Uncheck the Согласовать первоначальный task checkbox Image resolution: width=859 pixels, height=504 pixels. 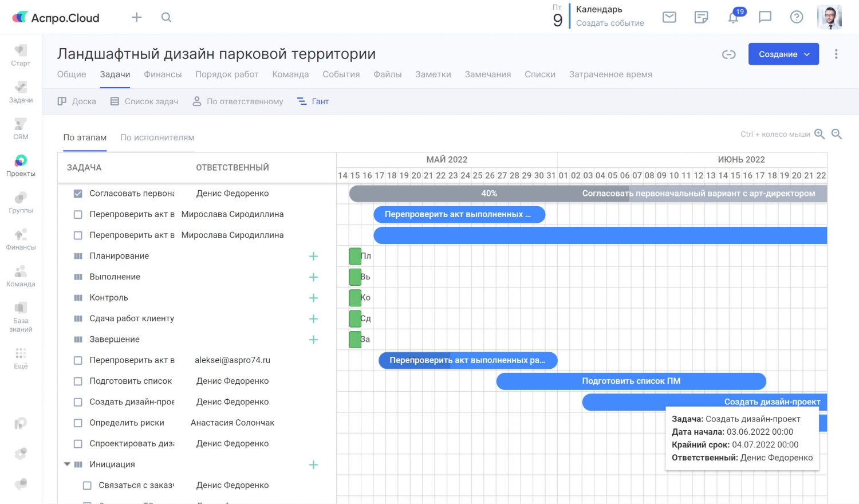78,194
